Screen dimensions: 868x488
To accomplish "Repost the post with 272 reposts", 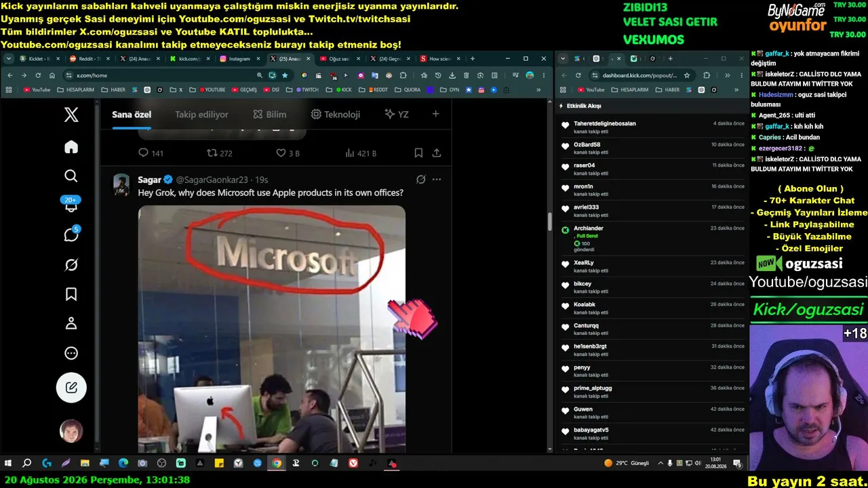I will click(x=219, y=153).
